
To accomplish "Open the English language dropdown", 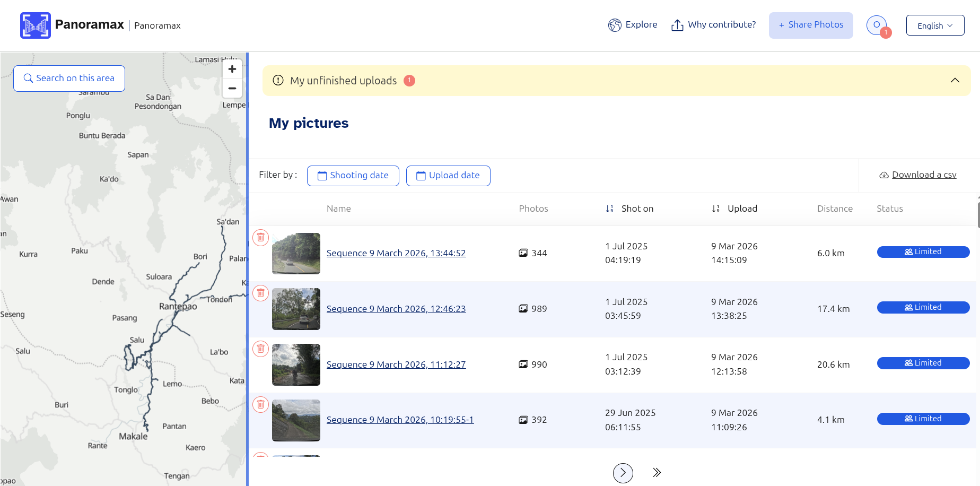I will pyautogui.click(x=935, y=25).
